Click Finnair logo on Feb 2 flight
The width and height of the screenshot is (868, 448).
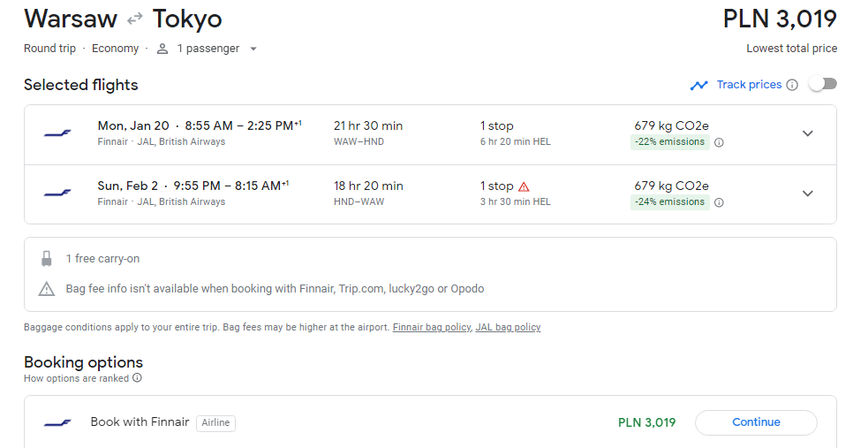coord(57,194)
